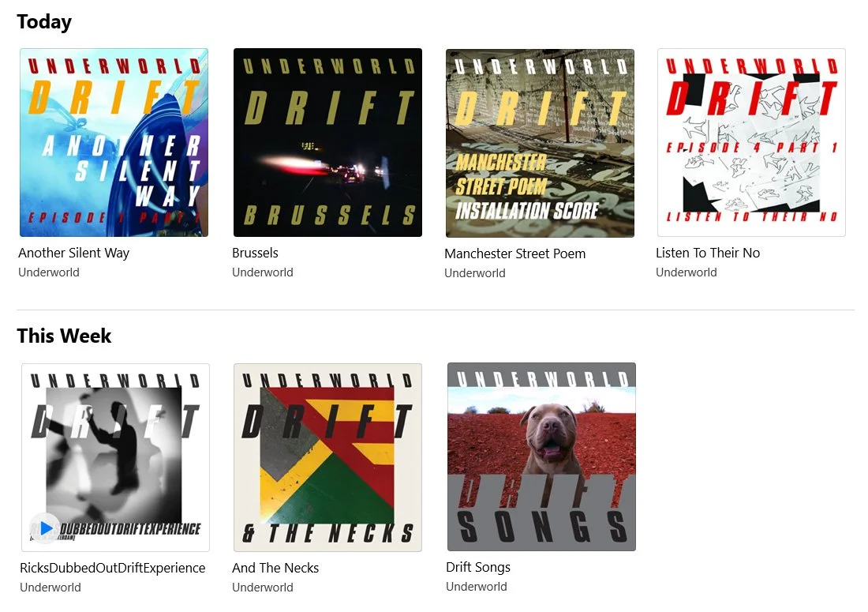868x612 pixels.
Task: Open the Drift Songs album cover with dog
Action: (541, 457)
